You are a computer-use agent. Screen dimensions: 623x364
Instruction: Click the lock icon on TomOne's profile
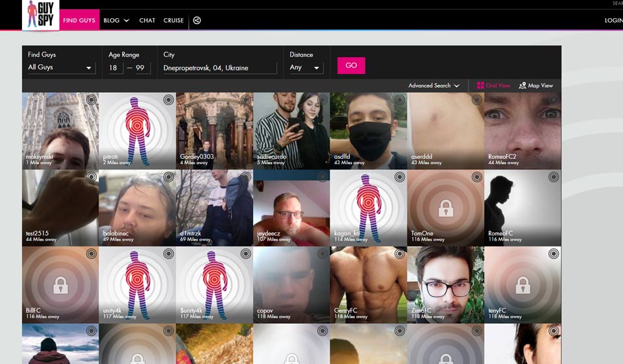445,208
